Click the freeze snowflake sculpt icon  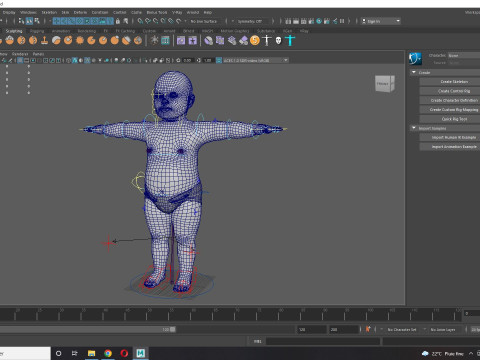154,41
